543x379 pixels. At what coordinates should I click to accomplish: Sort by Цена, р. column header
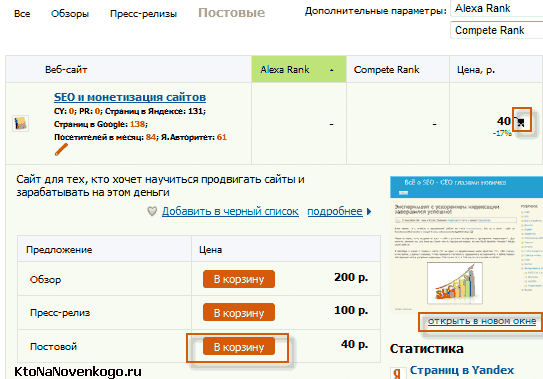coord(496,69)
